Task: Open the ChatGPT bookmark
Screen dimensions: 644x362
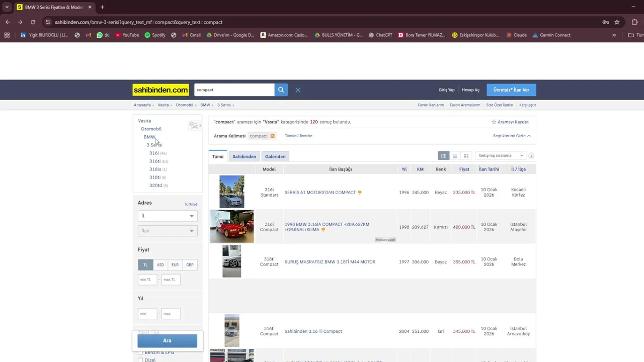Action: coord(380,35)
